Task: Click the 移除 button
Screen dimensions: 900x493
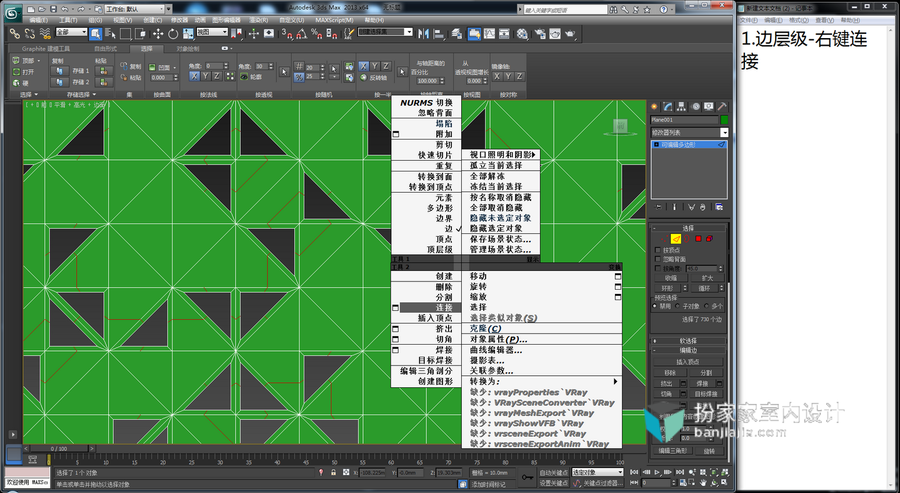Action: (670, 372)
